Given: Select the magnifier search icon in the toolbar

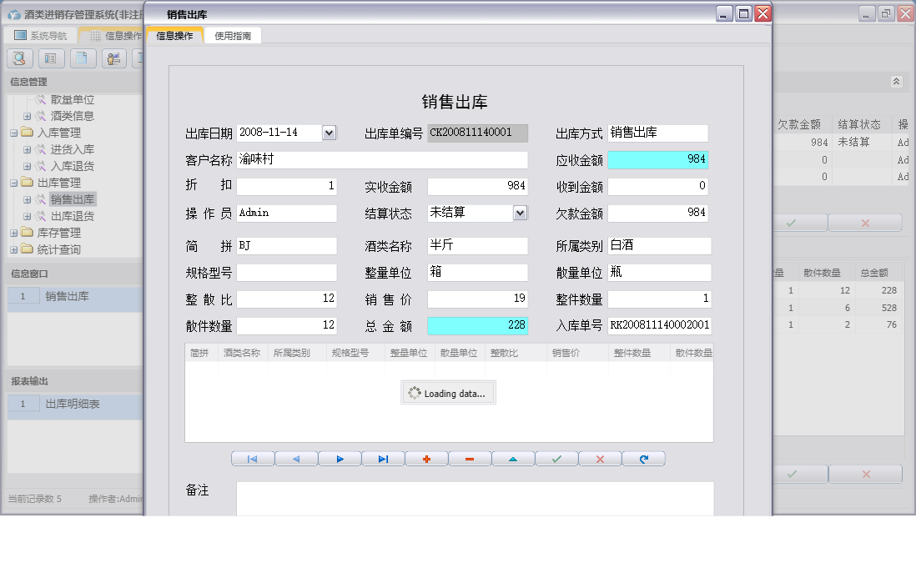Looking at the screenshot, I should 18,58.
